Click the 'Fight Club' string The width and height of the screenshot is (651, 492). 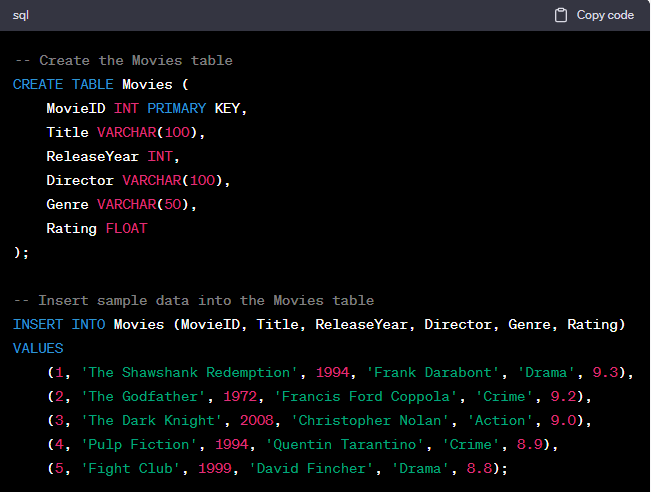(131, 469)
